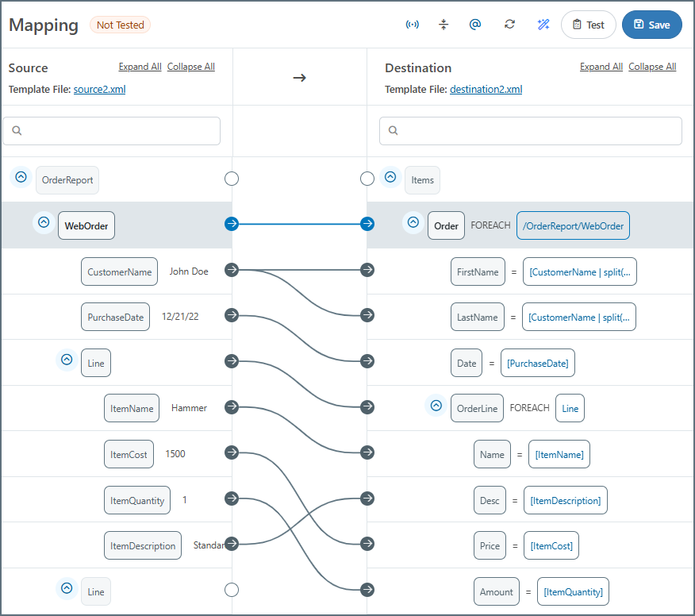Click the ItemCost source connector arrow
695x616 pixels.
click(232, 452)
